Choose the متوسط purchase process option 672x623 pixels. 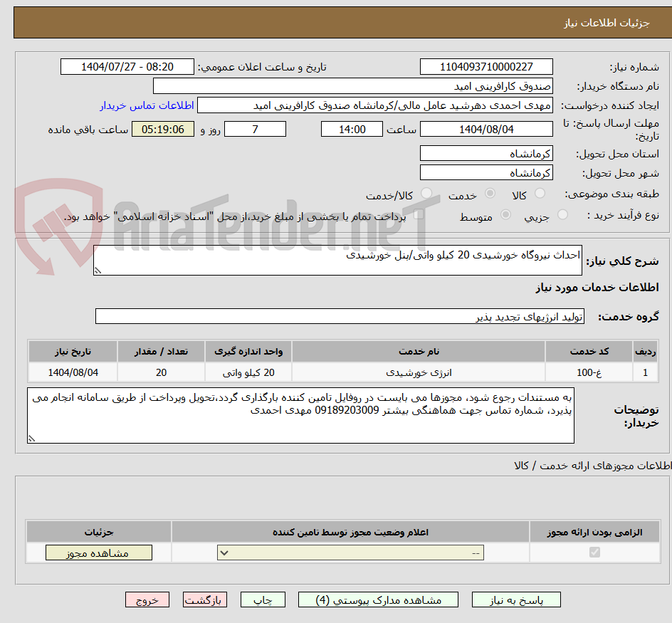coord(505,216)
